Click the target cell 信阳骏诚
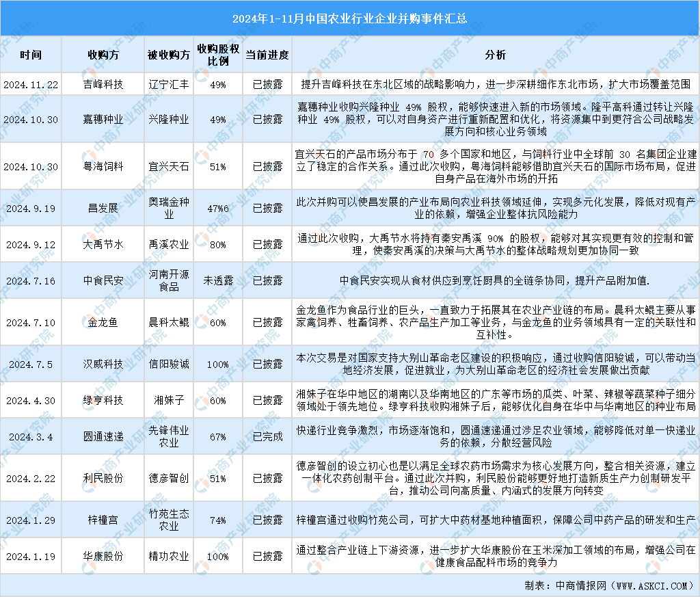Image resolution: width=700 pixels, height=597 pixels. (x=169, y=364)
